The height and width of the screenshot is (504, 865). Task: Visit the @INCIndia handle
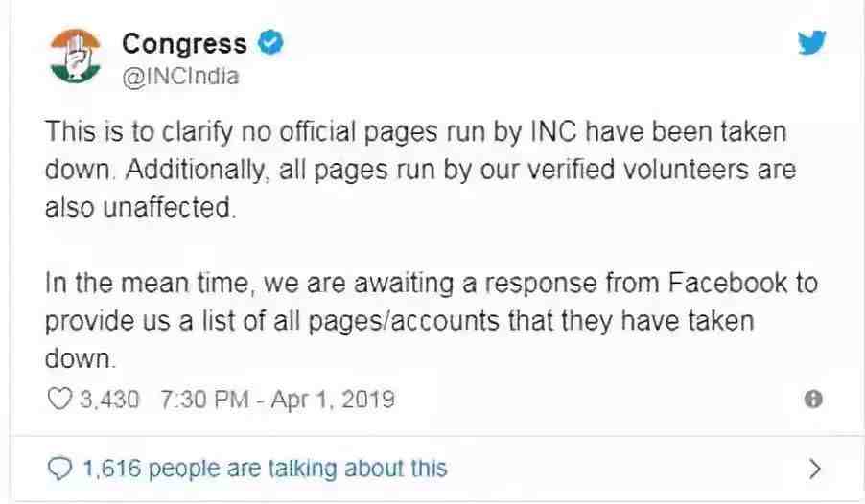click(x=180, y=76)
